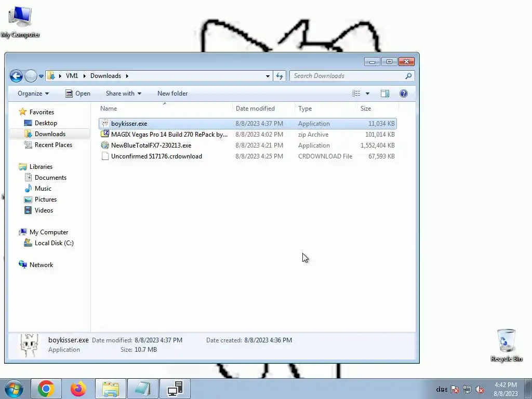532x399 pixels.
Task: Click the Date created value in details pane
Action: tap(268, 340)
